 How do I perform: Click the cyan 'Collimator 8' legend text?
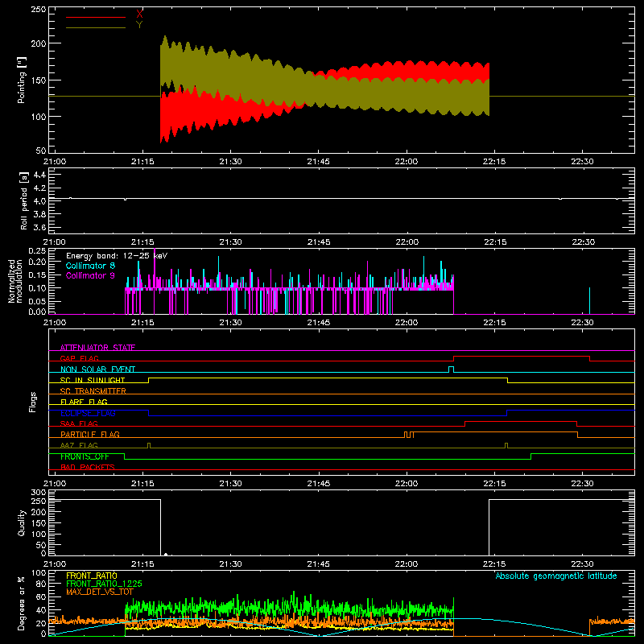click(90, 266)
